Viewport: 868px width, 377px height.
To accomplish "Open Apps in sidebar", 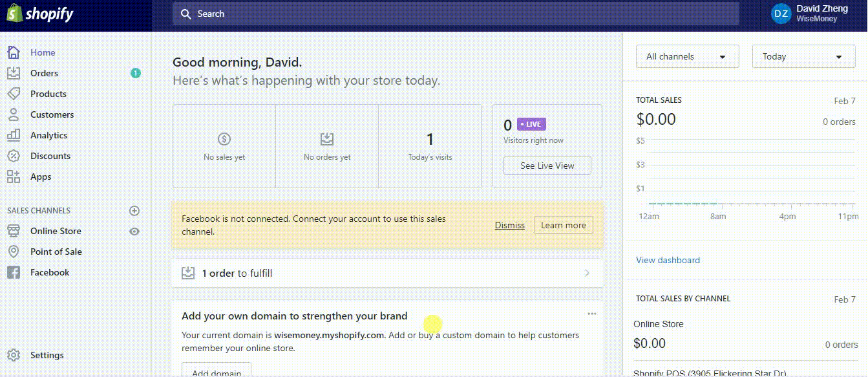I will click(41, 177).
